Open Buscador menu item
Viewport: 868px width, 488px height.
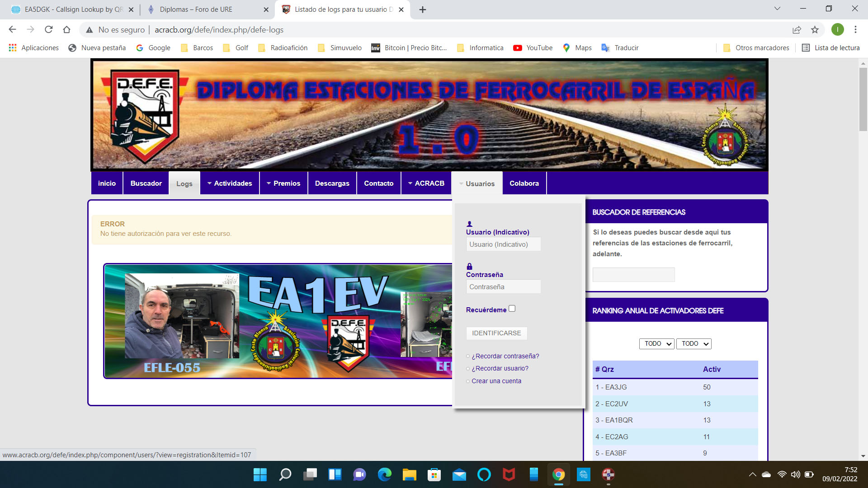[146, 183]
